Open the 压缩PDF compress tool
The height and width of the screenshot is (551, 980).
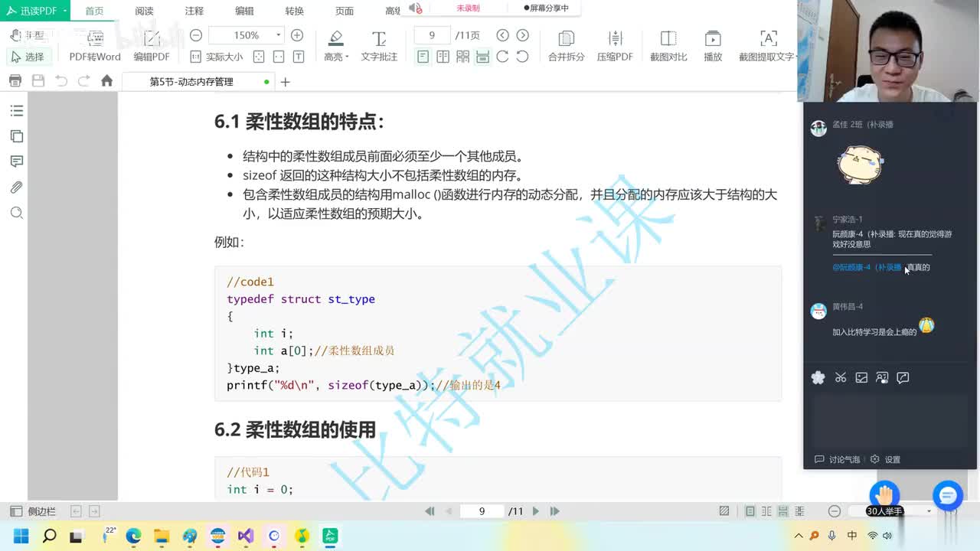(615, 46)
